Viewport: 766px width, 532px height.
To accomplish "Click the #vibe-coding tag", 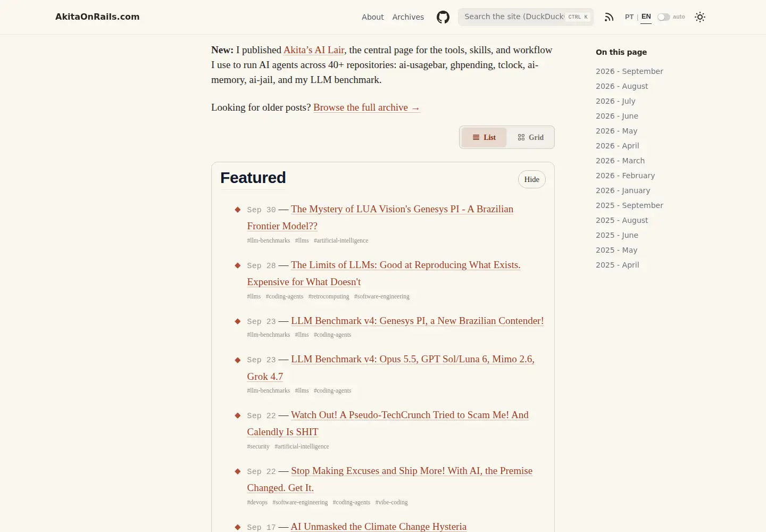I will (392, 502).
